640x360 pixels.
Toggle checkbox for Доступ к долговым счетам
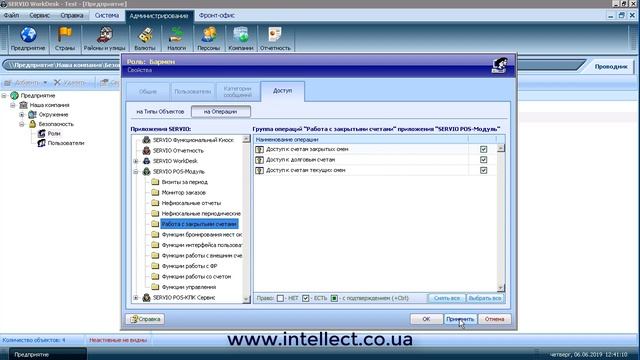(484, 160)
